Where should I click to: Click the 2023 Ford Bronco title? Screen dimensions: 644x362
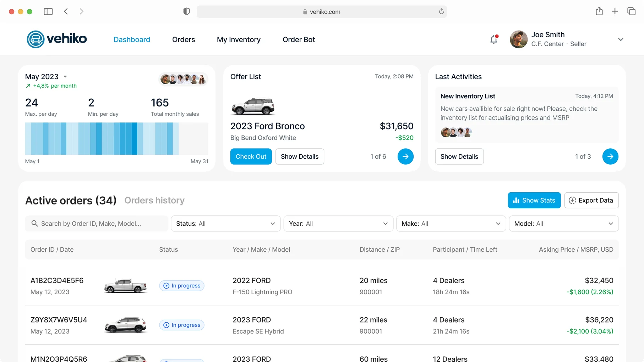[268, 126]
